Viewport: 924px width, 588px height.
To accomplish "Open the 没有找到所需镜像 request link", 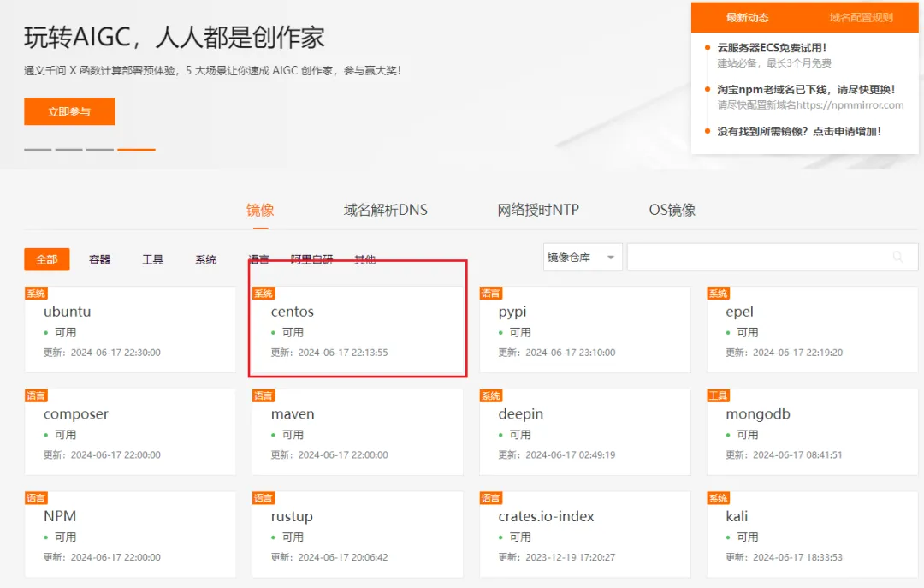I will 799,132.
